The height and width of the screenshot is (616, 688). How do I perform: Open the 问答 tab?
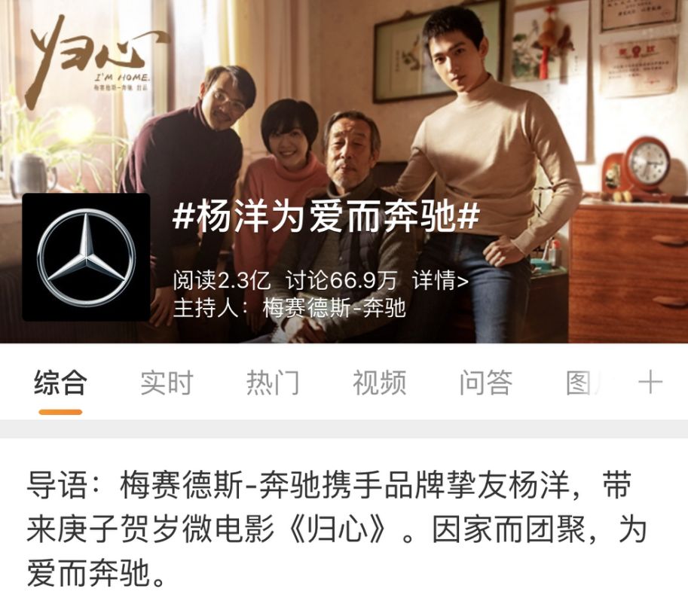[x=486, y=383]
